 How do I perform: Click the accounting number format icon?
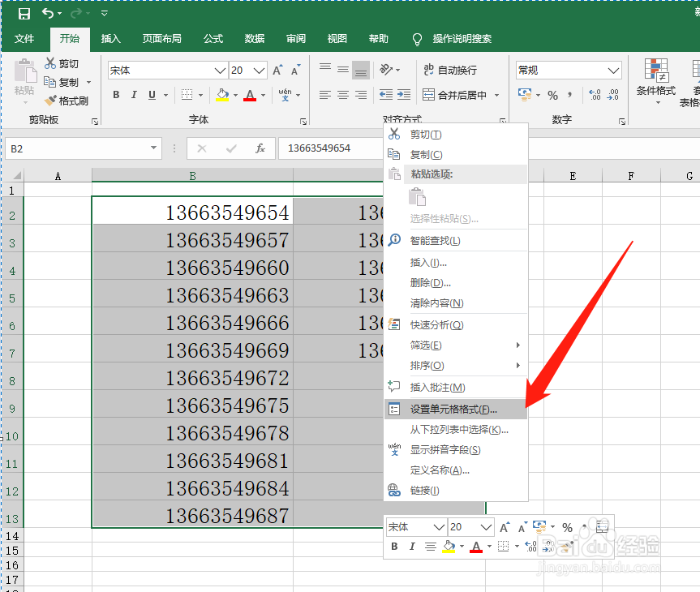coord(525,95)
